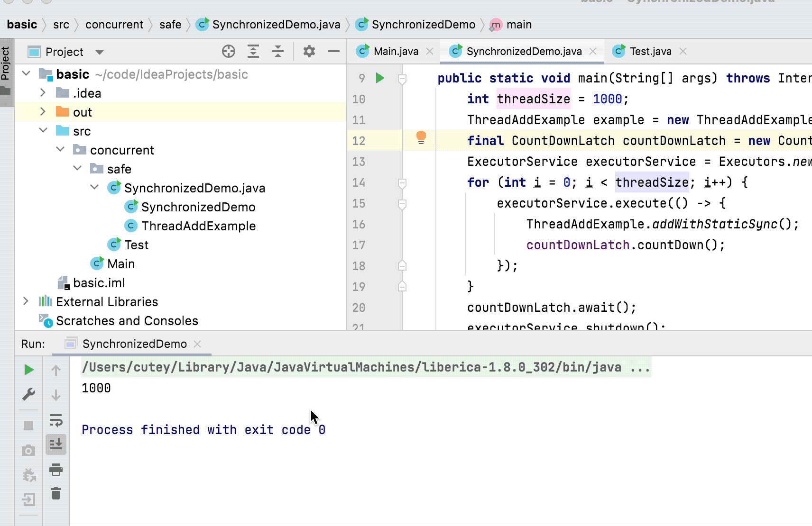Select basic.iml file

pos(91,283)
